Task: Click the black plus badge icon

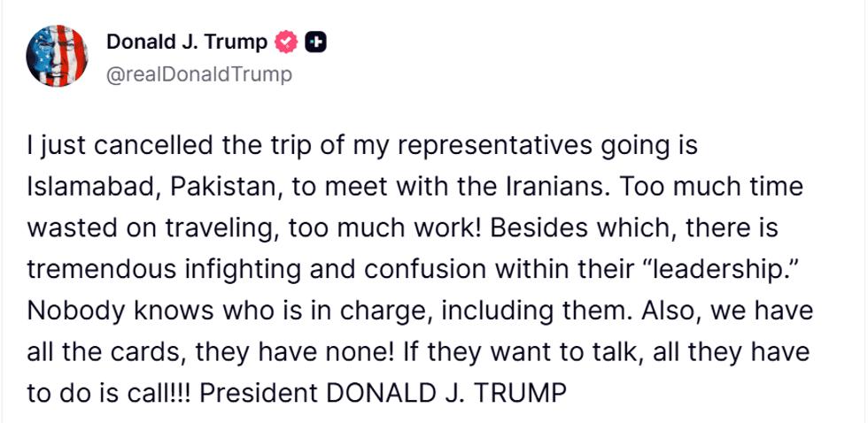Action: click(315, 42)
